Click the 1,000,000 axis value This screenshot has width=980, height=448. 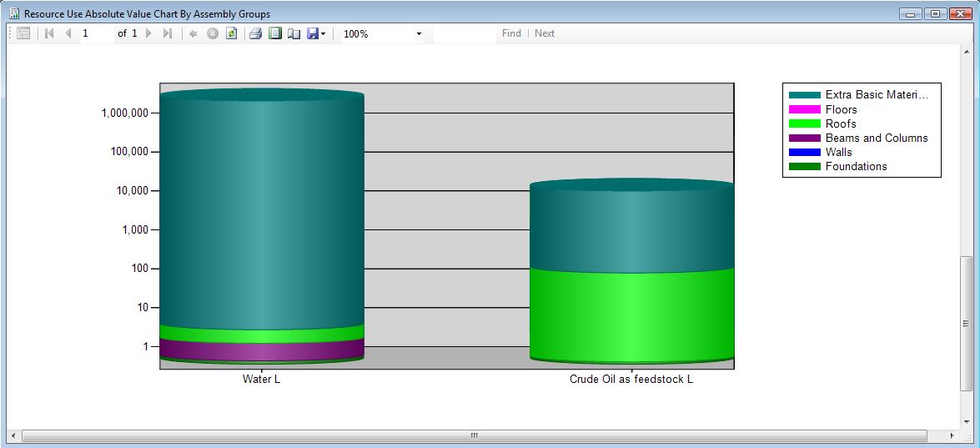[125, 113]
